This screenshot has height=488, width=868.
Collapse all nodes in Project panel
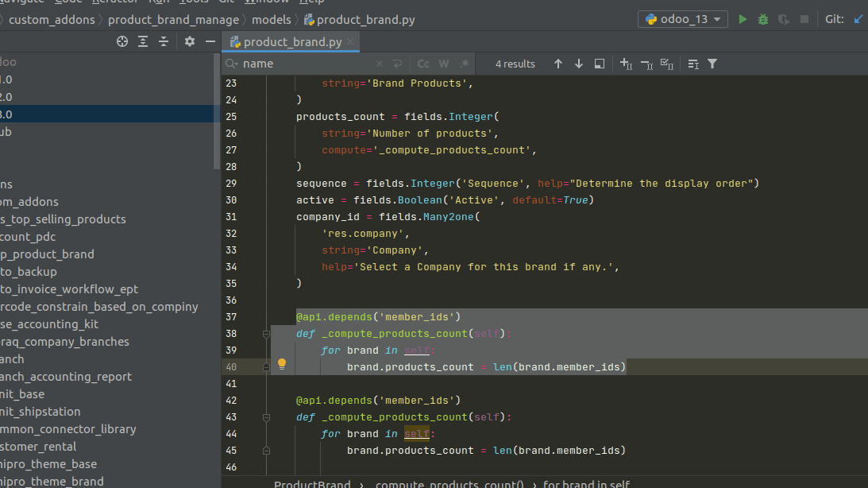click(164, 41)
